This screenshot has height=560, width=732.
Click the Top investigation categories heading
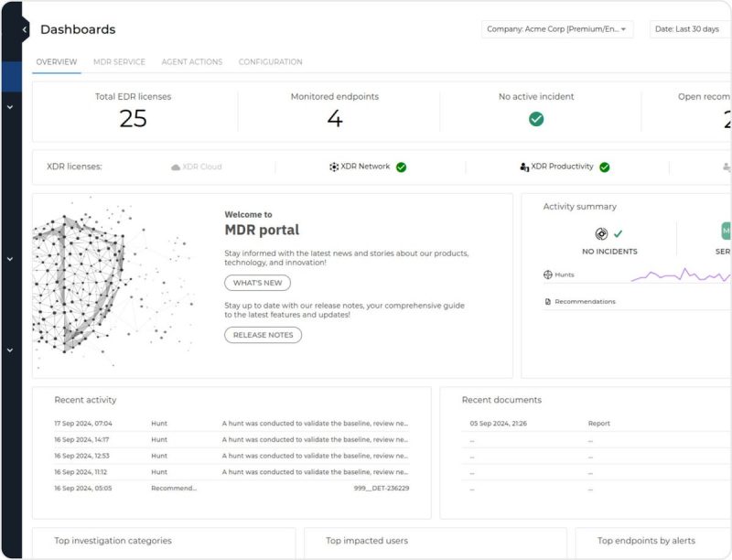[113, 541]
